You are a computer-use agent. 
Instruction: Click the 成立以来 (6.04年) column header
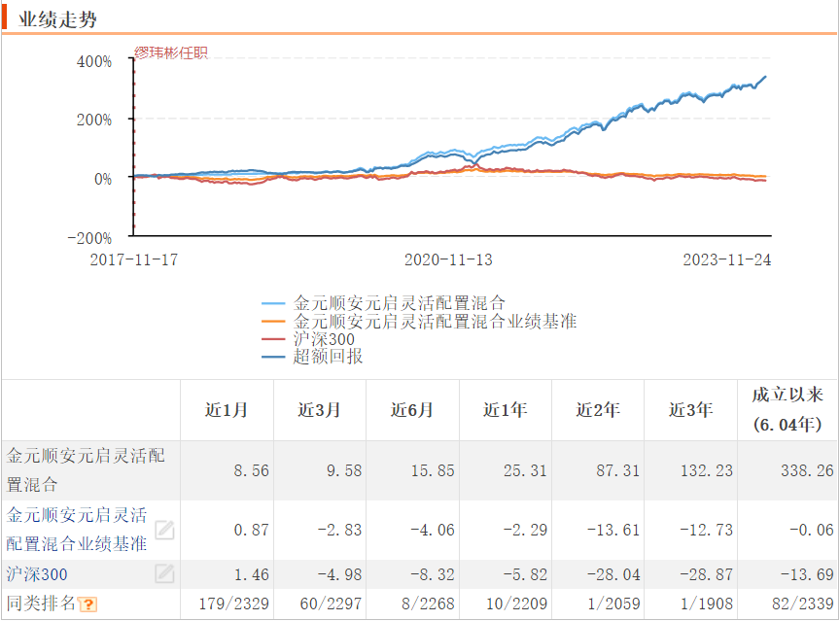click(x=787, y=409)
